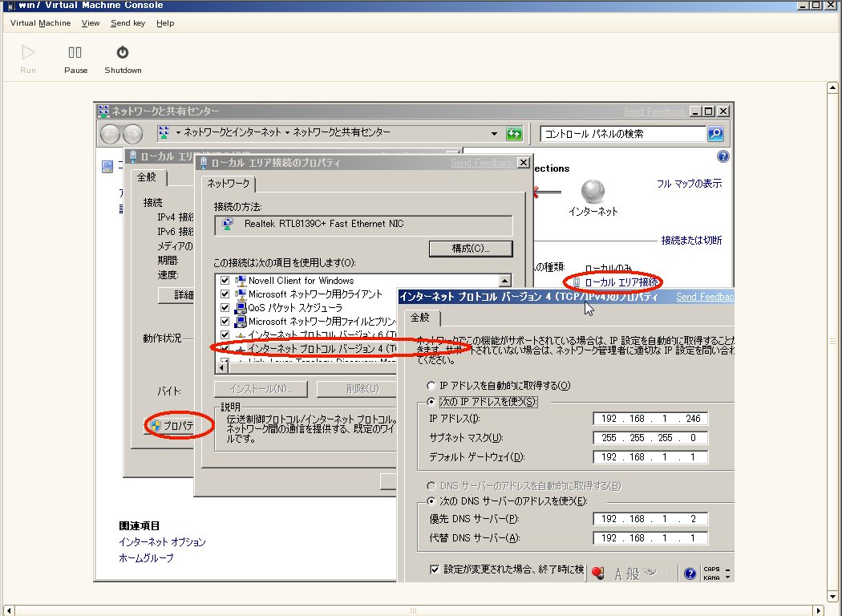The width and height of the screenshot is (842, 616).
Task: Click the デフォルト ゲートウェイ field
Action: point(650,457)
